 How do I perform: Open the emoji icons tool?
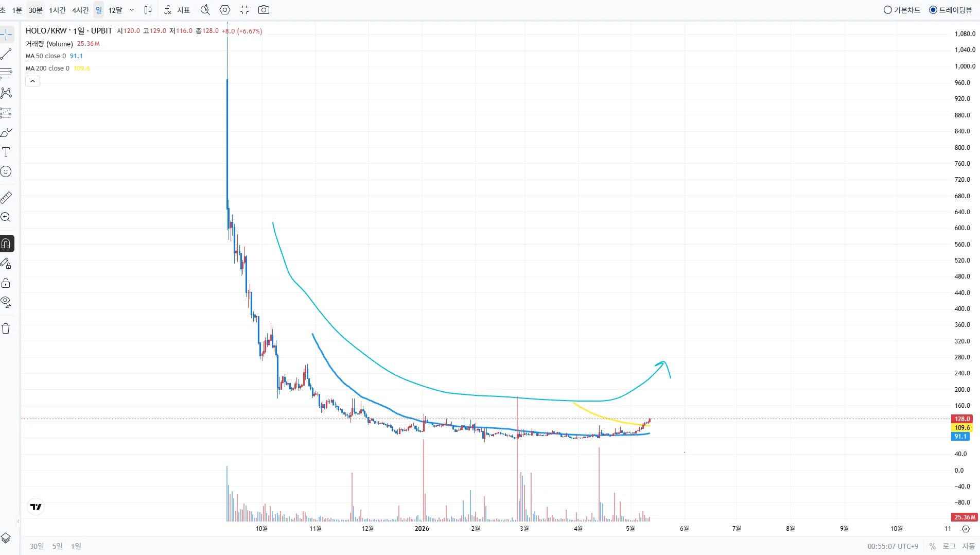point(6,171)
